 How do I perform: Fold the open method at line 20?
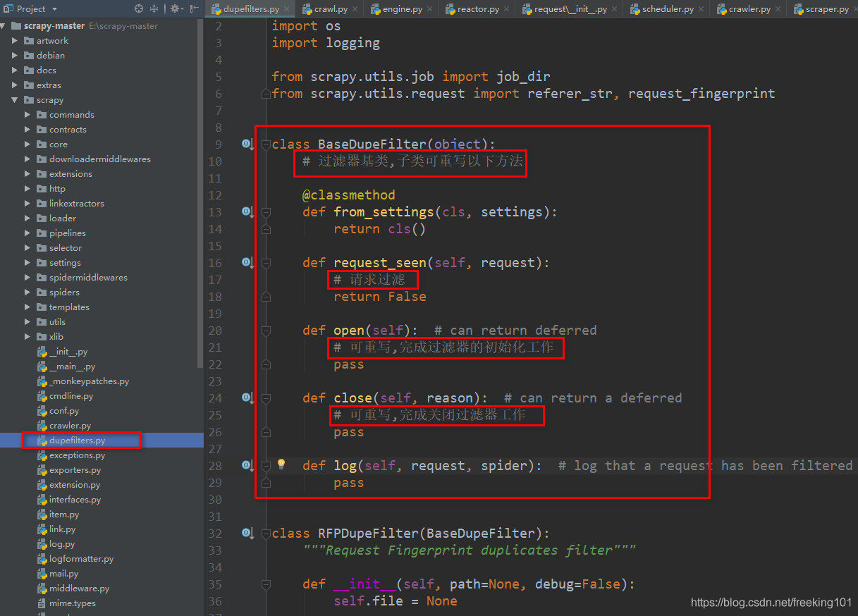[266, 330]
